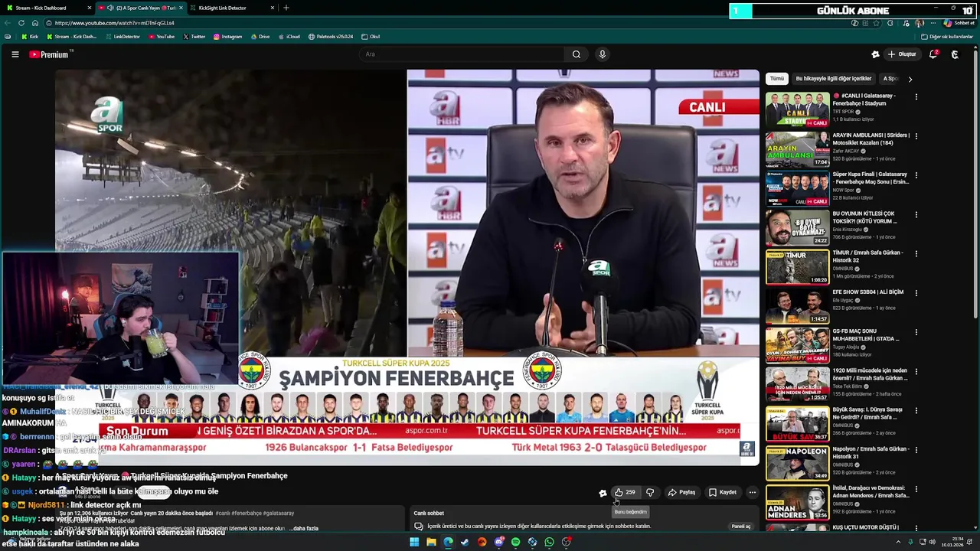
Task: Open Drive bookmark
Action: click(x=260, y=37)
